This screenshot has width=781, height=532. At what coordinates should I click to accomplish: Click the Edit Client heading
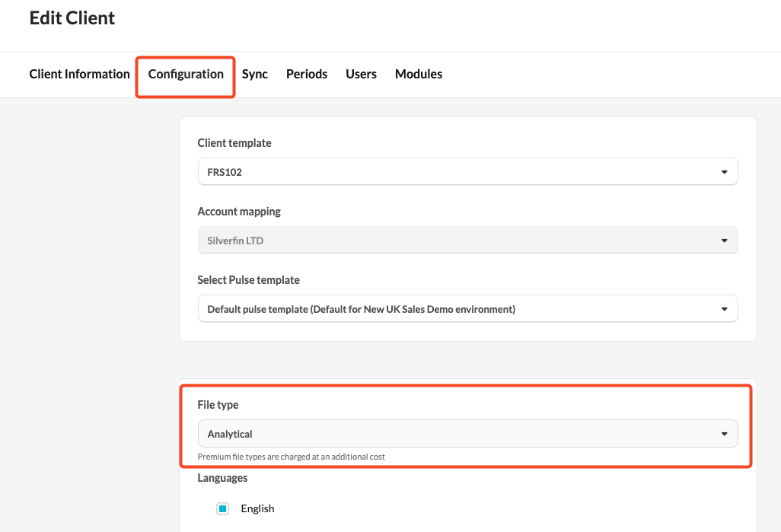pyautogui.click(x=72, y=18)
